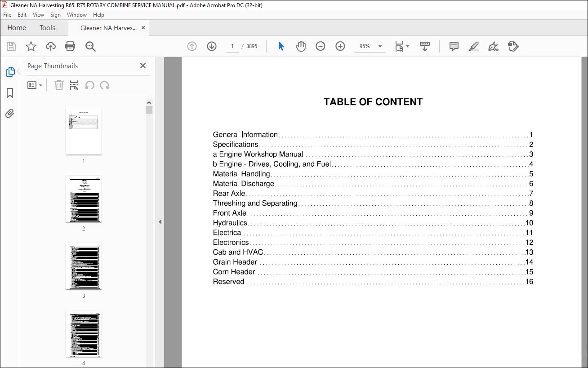Click the Electronics entry
The image size is (588, 368).
(x=231, y=243)
